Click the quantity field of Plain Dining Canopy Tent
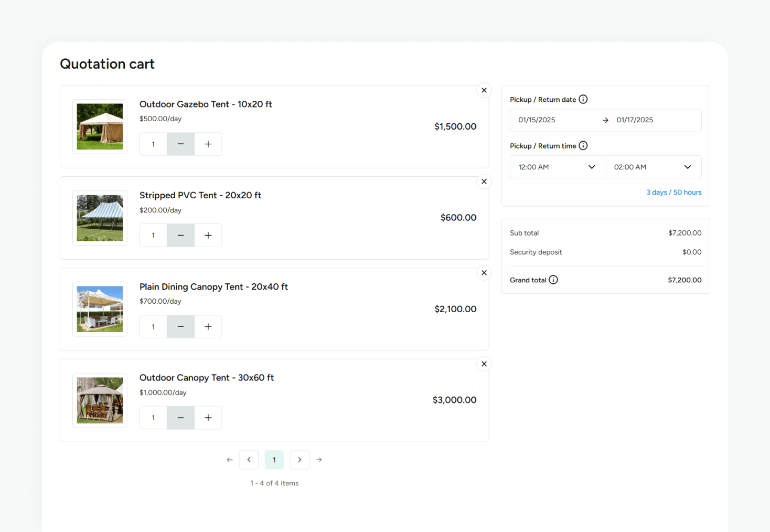The image size is (770, 532). click(x=153, y=327)
